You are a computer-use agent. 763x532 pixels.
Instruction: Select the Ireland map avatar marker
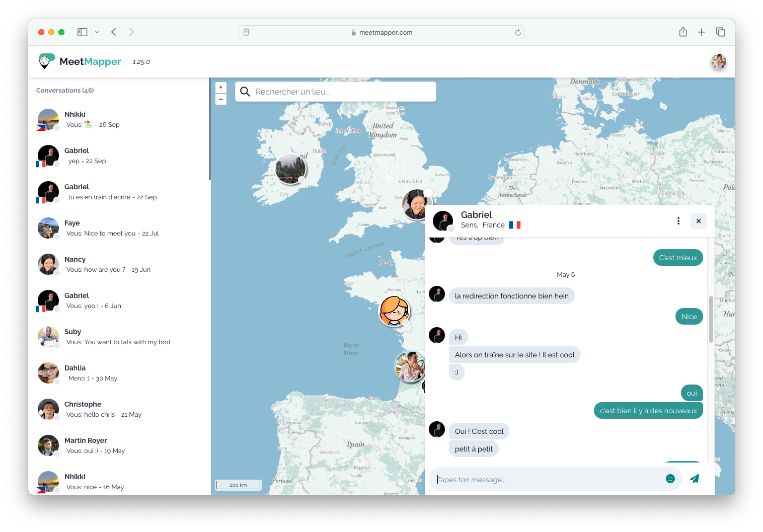click(x=291, y=169)
